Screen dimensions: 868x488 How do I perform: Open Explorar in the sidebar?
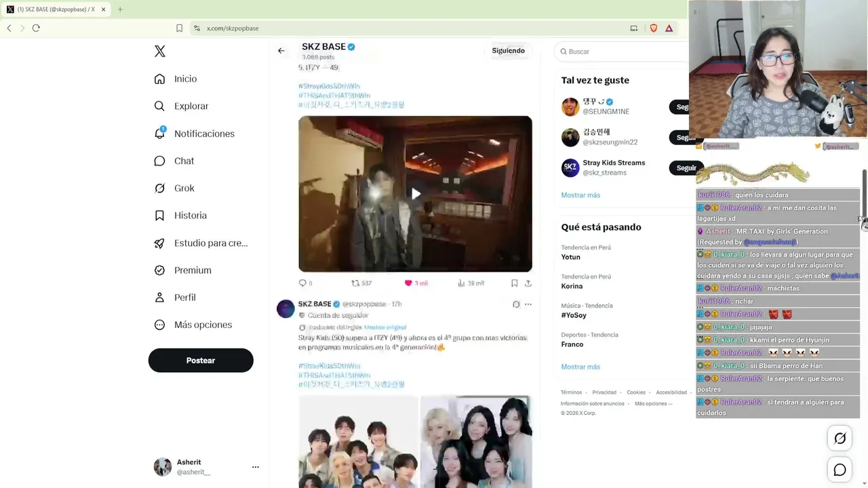(181, 106)
